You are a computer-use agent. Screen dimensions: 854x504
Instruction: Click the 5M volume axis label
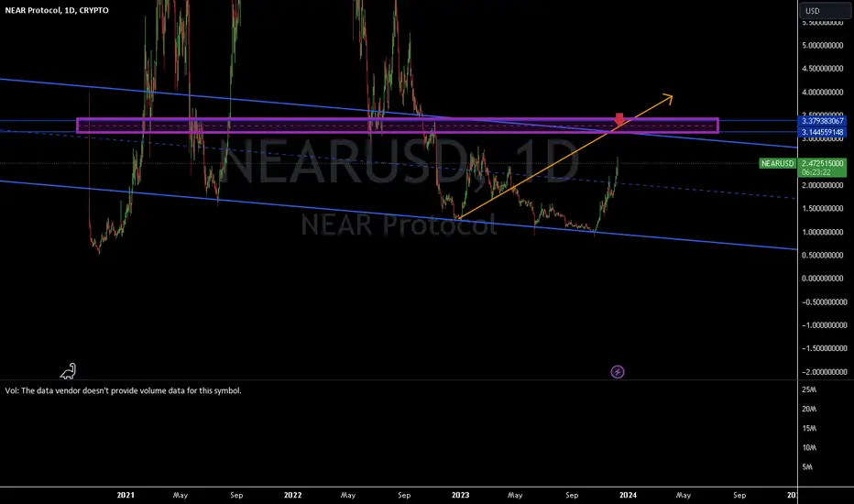coord(807,467)
